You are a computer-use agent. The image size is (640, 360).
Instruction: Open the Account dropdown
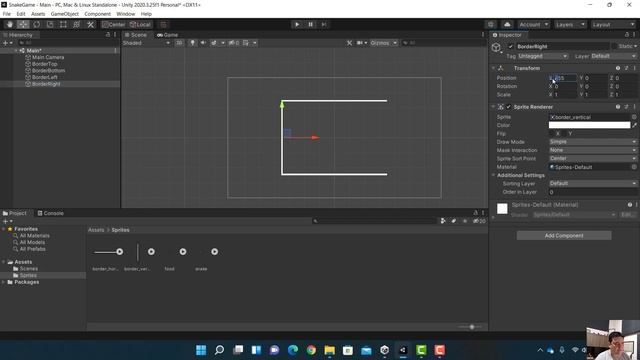click(x=533, y=24)
